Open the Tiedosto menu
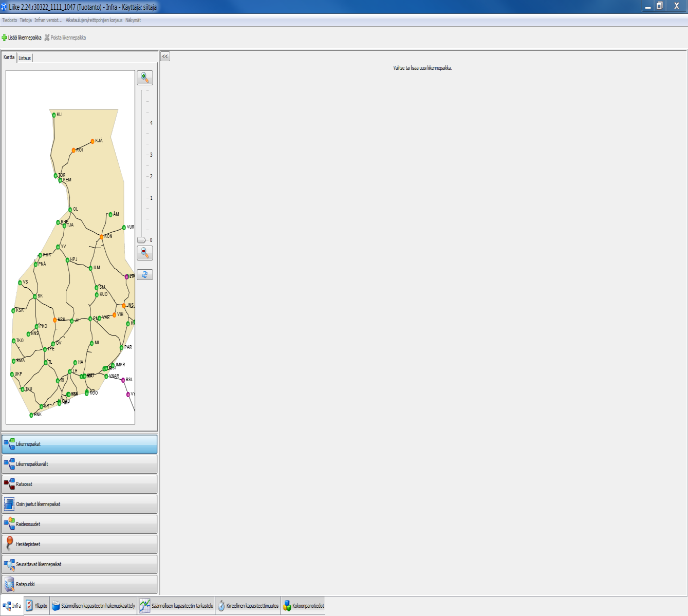 click(9, 20)
